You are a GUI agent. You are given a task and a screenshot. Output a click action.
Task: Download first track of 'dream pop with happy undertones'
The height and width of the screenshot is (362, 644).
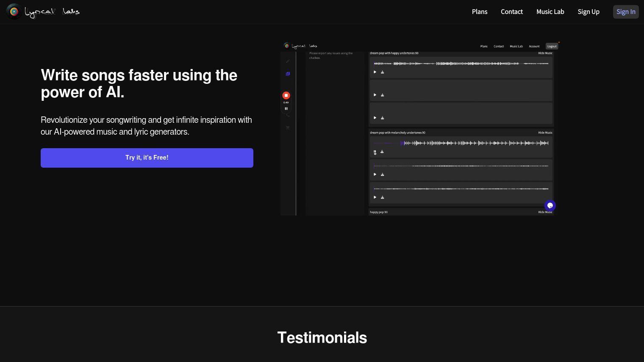[382, 72]
